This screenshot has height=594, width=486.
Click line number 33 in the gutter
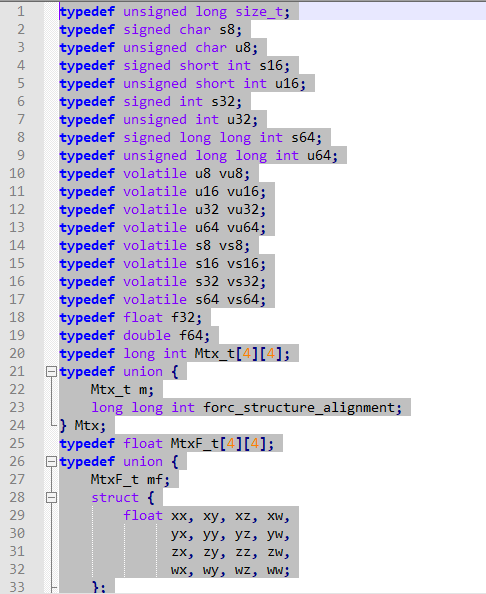(17, 587)
